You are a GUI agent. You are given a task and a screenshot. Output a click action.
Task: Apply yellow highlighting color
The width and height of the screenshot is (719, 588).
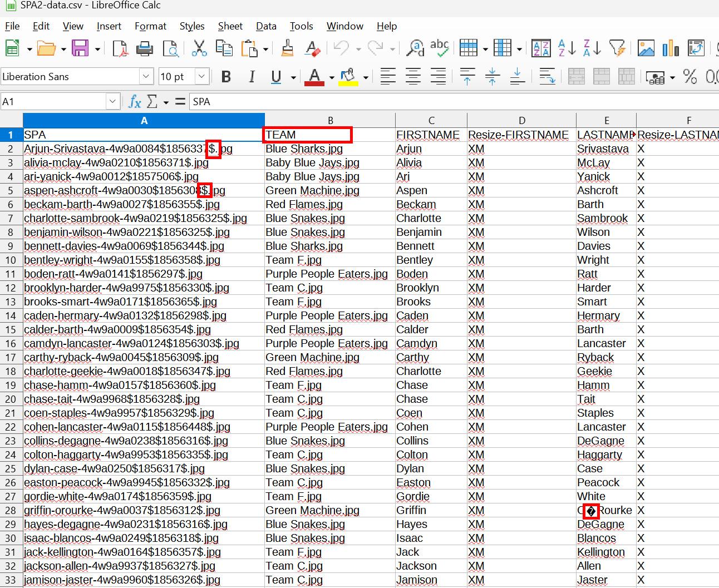tap(348, 77)
